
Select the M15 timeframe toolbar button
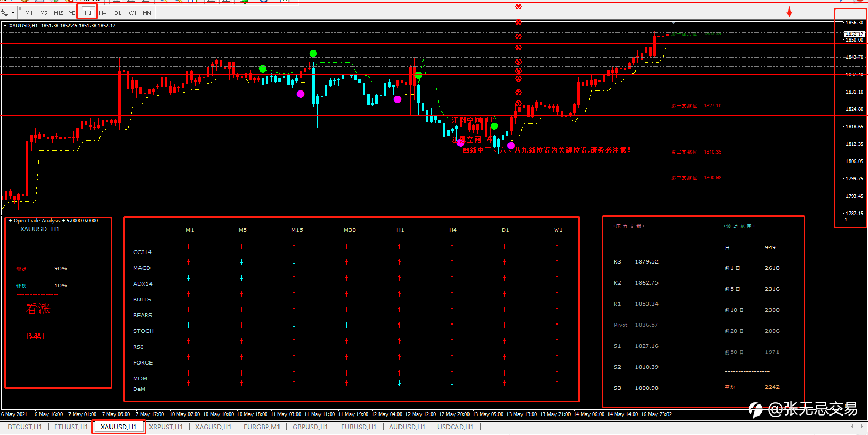58,13
